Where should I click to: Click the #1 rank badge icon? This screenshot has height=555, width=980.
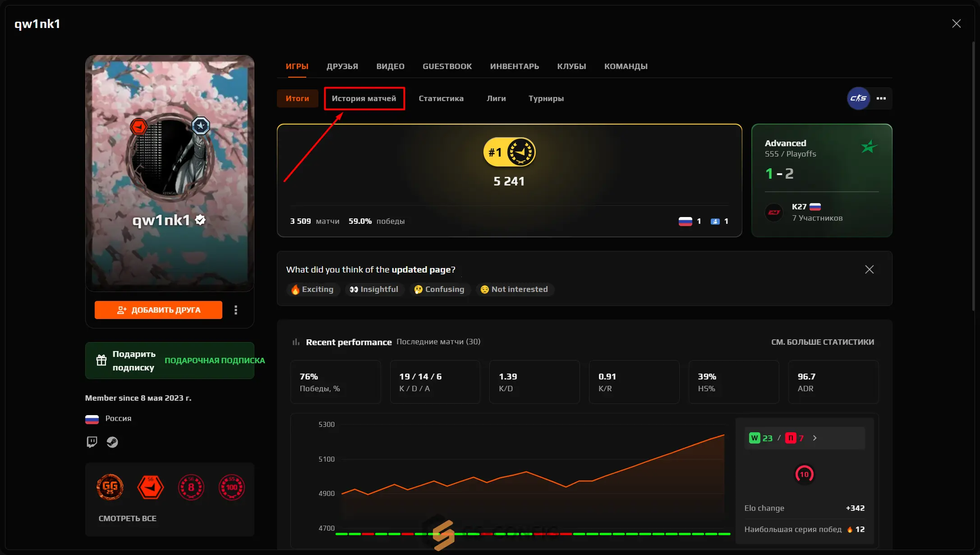point(509,153)
